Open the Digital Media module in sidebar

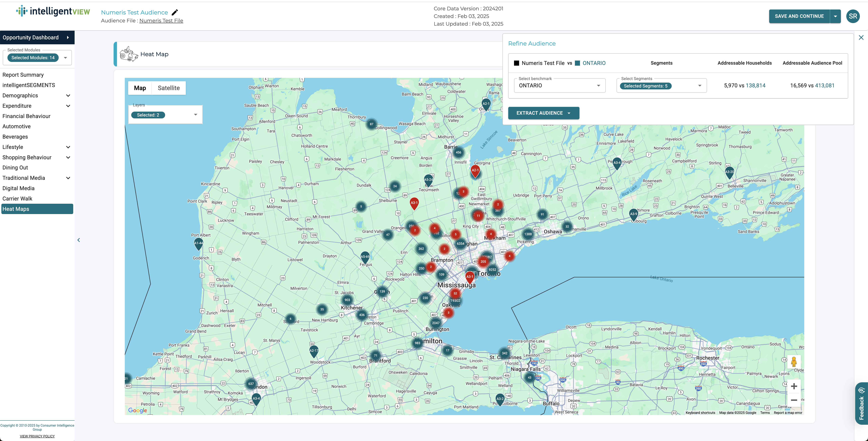click(x=18, y=188)
